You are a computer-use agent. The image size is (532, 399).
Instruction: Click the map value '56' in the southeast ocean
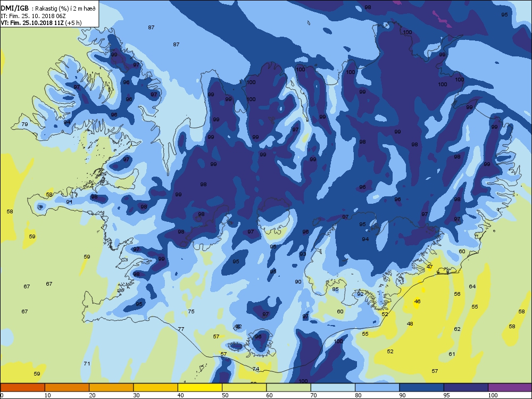click(457, 294)
